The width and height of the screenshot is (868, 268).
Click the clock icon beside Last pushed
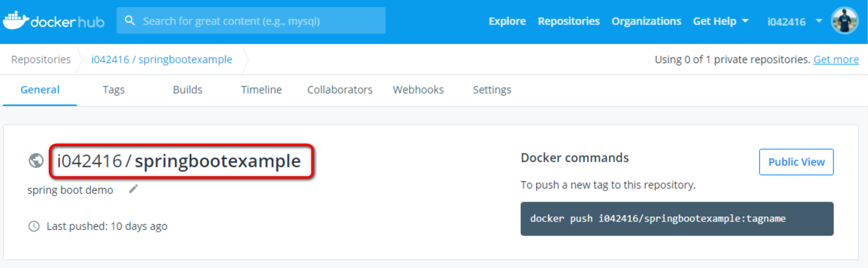pos(34,226)
